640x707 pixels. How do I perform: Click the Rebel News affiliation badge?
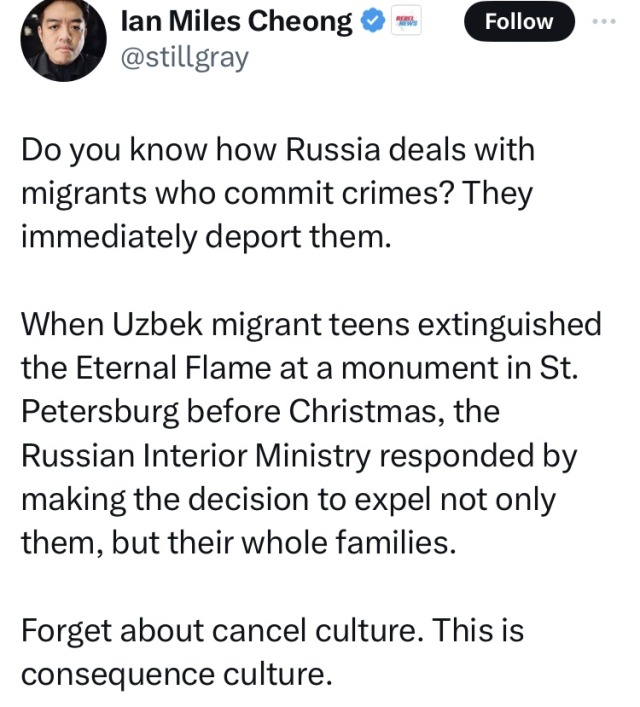[x=408, y=22]
